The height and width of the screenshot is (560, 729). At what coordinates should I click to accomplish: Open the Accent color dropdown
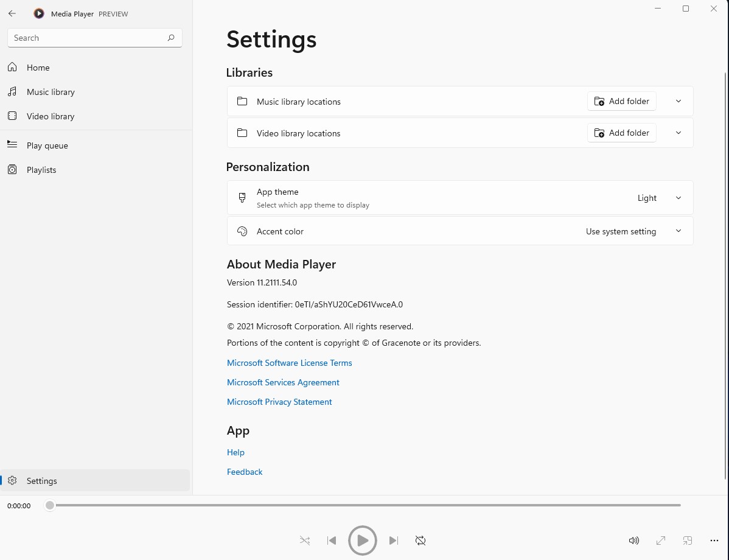pos(633,231)
